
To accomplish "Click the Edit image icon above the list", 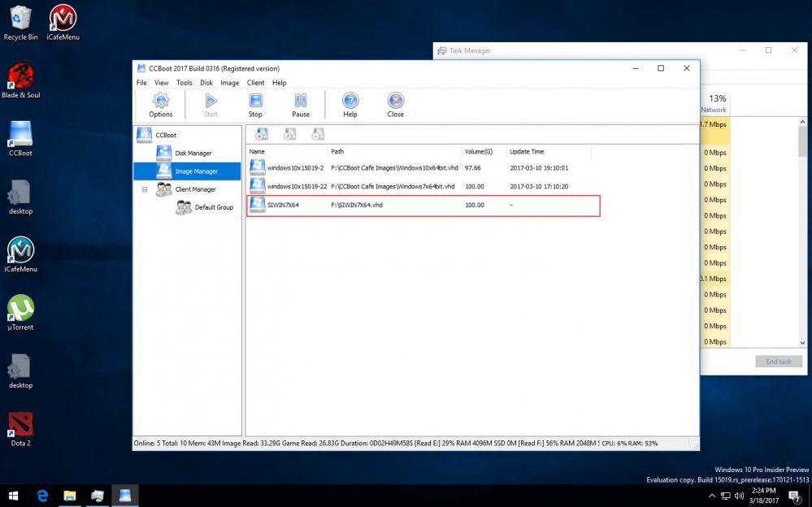I will pos(289,134).
